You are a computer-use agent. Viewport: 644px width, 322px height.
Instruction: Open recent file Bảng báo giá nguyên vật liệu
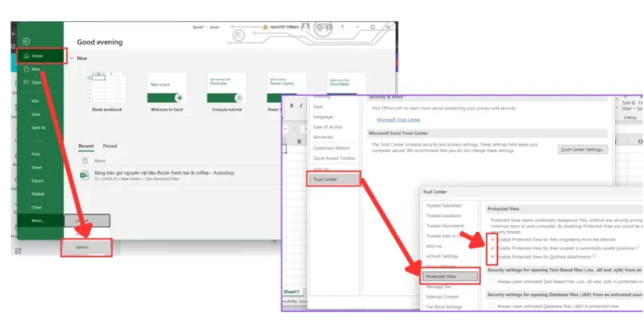[x=164, y=173]
